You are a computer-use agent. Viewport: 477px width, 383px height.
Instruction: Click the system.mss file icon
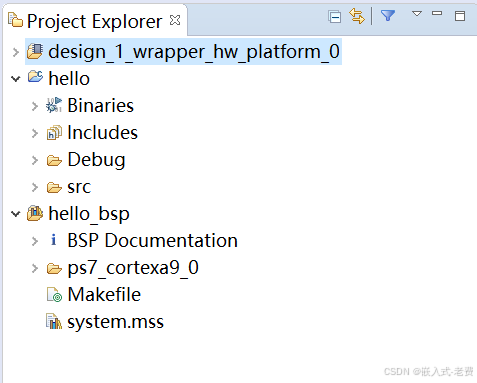[54, 322]
